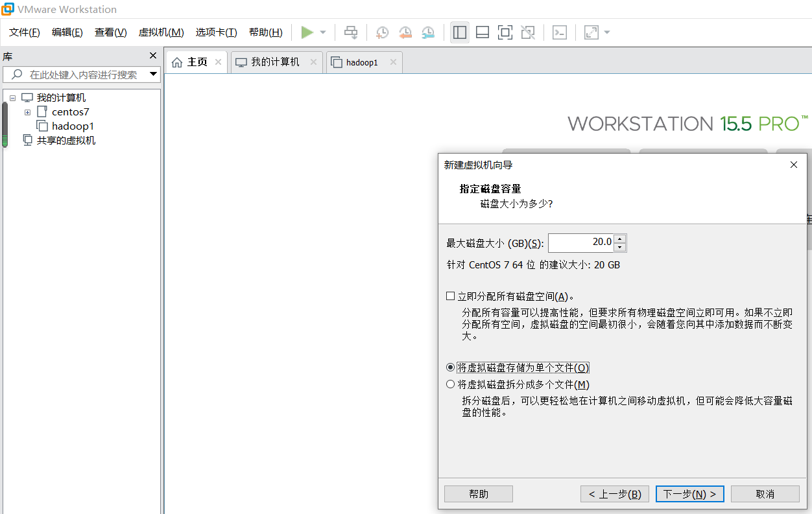Open the snapshot manager wrench icon
812x514 pixels.
click(x=428, y=32)
